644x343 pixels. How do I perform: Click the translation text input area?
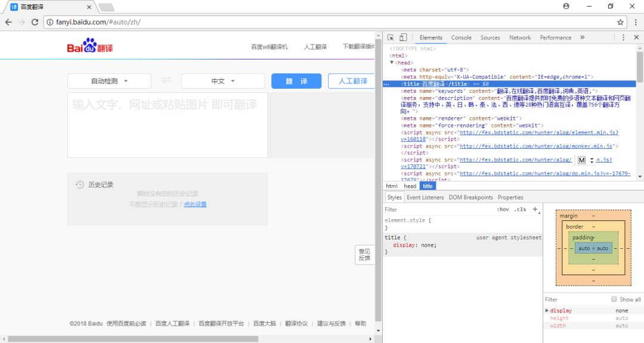(168, 125)
